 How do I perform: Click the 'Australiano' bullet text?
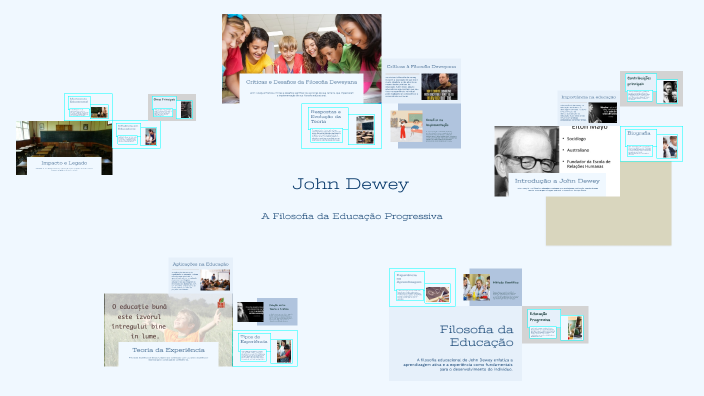(x=578, y=150)
